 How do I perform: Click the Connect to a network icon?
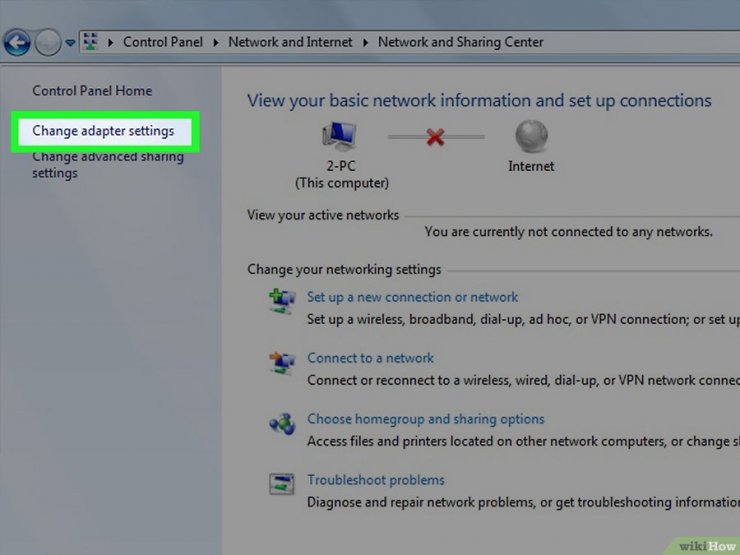[x=282, y=362]
